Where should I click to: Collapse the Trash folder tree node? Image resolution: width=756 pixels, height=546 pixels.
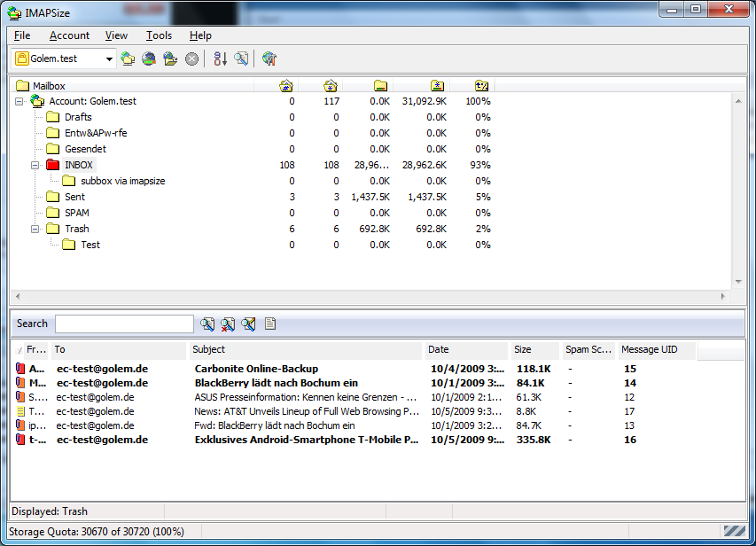35,229
